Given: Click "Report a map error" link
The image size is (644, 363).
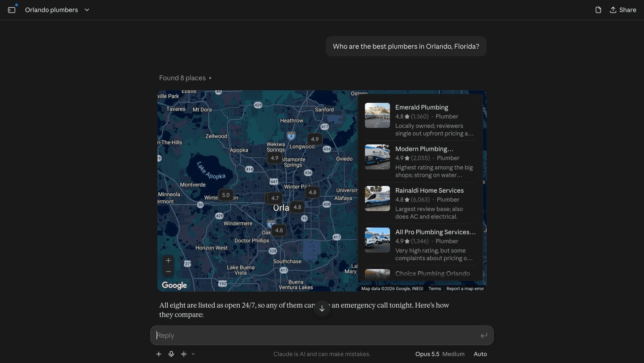Looking at the screenshot, I should tap(465, 289).
